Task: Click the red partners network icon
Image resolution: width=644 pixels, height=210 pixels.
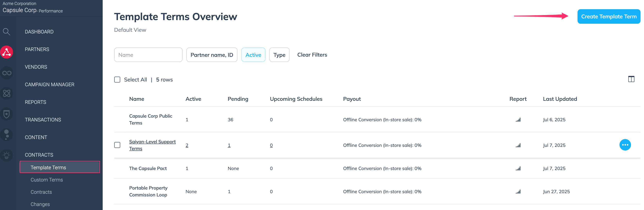Action: pyautogui.click(x=7, y=52)
